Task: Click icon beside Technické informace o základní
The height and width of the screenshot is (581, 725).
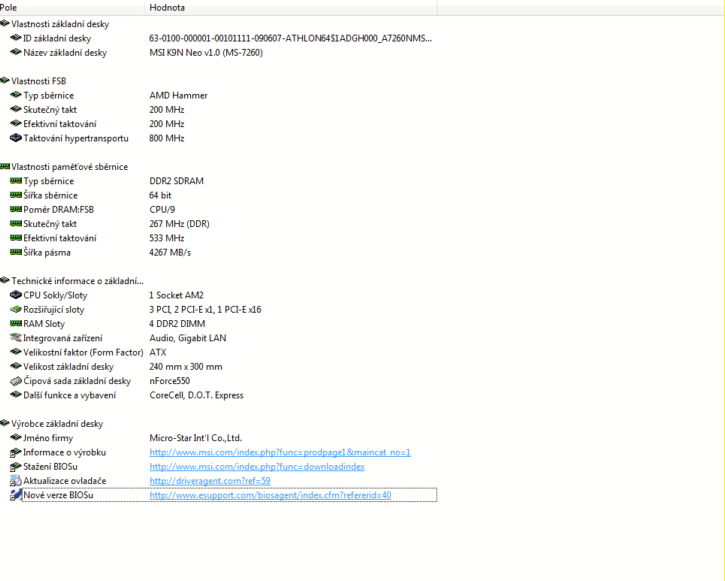Action: point(5,281)
